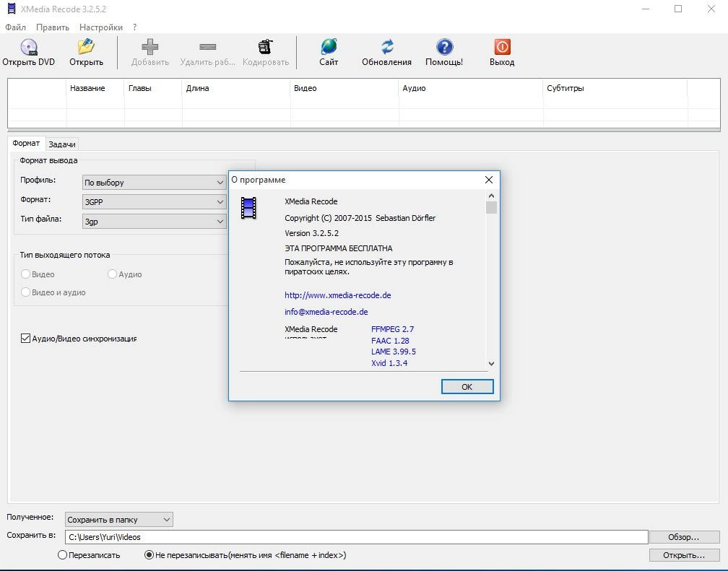Viewport: 728px width, 571px height.
Task: Click the FAAC 1.28 link
Action: pyautogui.click(x=390, y=341)
